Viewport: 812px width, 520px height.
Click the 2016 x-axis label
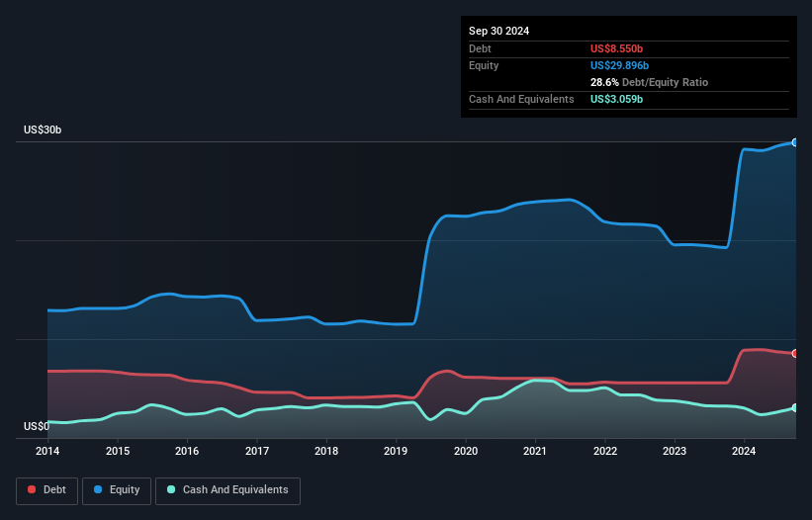(187, 451)
